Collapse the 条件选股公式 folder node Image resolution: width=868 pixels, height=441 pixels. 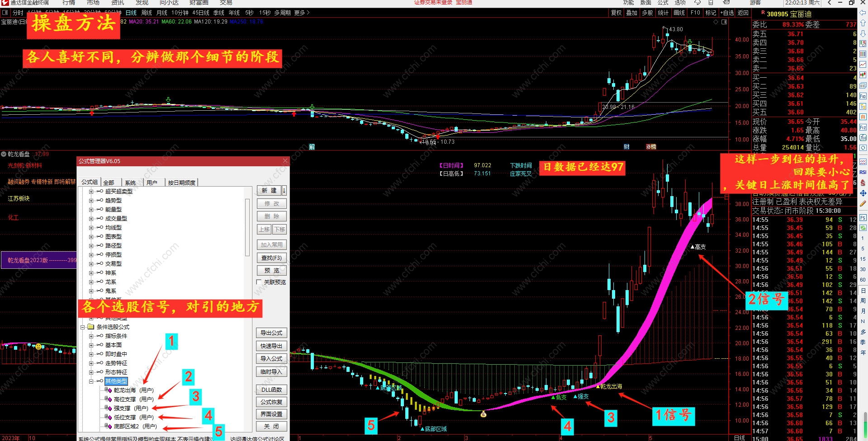tap(83, 327)
